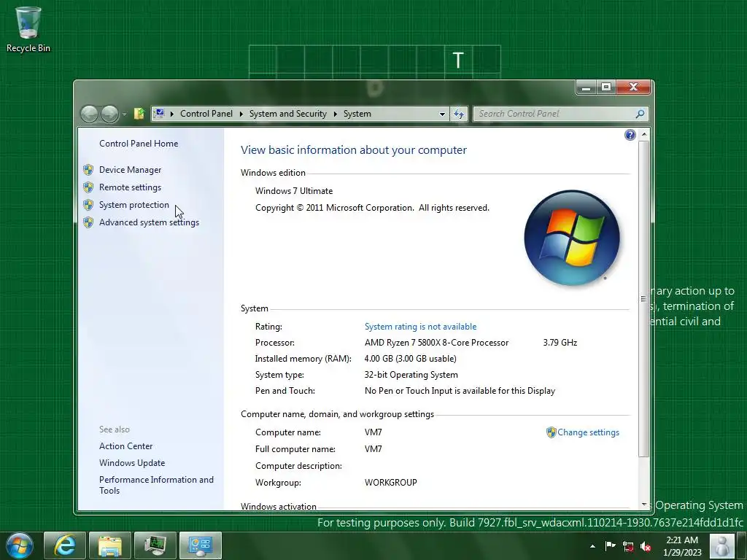Click the System breadcrumb
Screen dimensions: 747x560
pos(357,114)
